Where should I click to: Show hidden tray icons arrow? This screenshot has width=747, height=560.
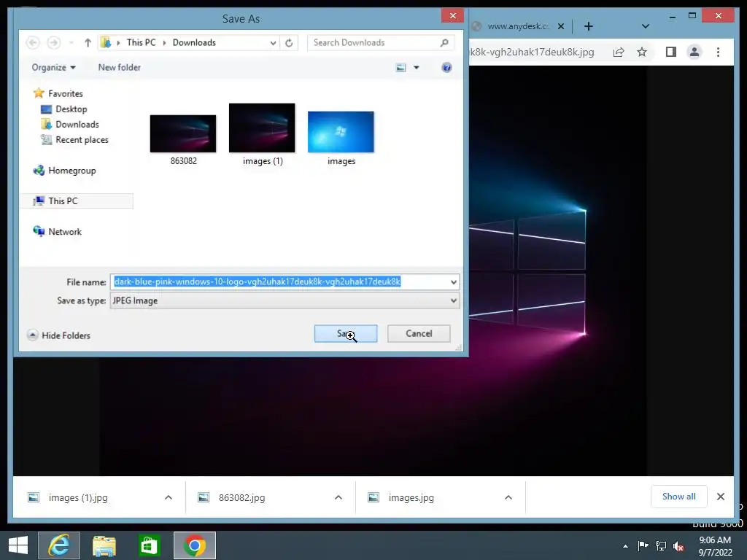tap(625, 546)
